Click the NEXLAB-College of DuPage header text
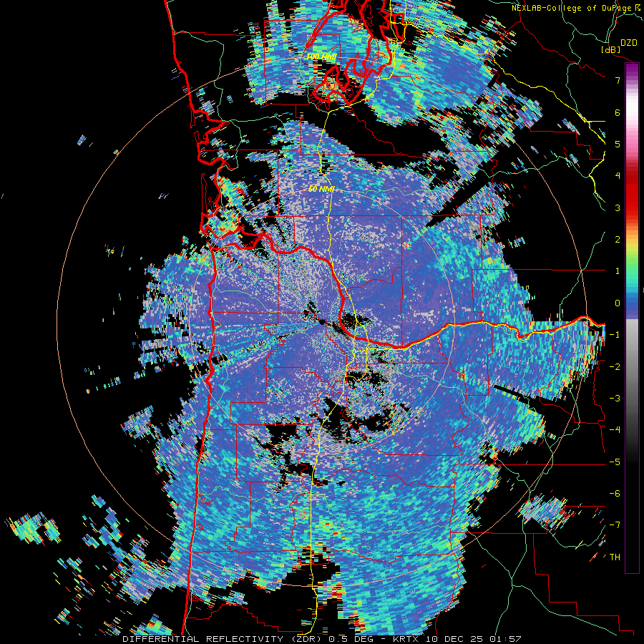The height and width of the screenshot is (644, 644). tap(577, 7)
